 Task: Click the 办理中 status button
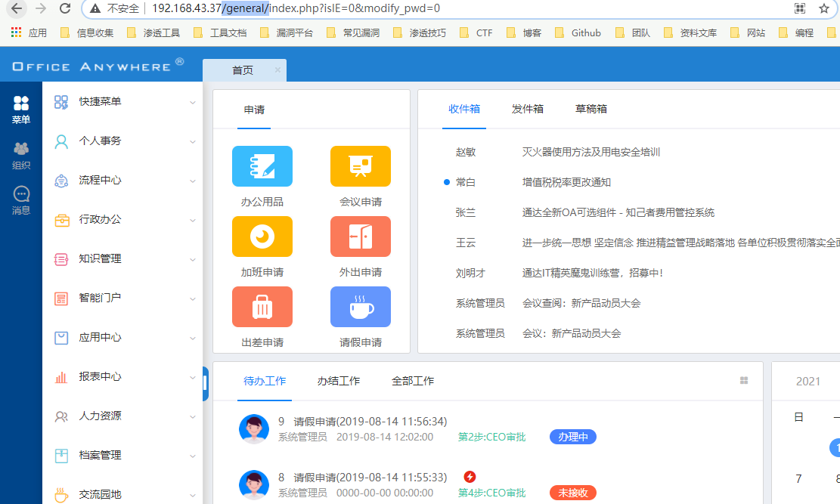[x=572, y=437]
